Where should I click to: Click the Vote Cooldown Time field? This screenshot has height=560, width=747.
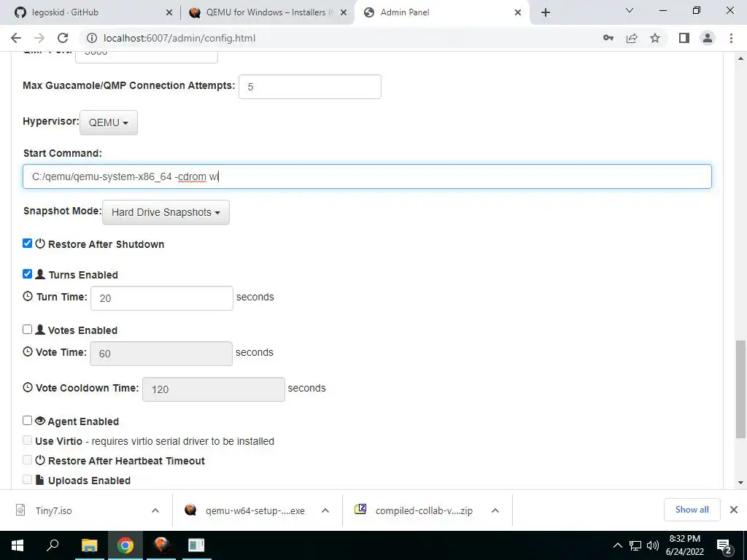pos(214,389)
